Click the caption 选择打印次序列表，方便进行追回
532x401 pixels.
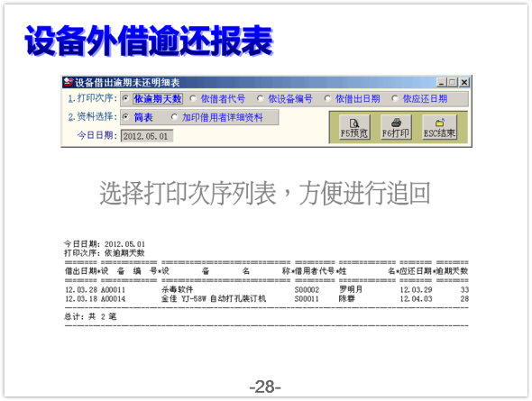(265, 193)
